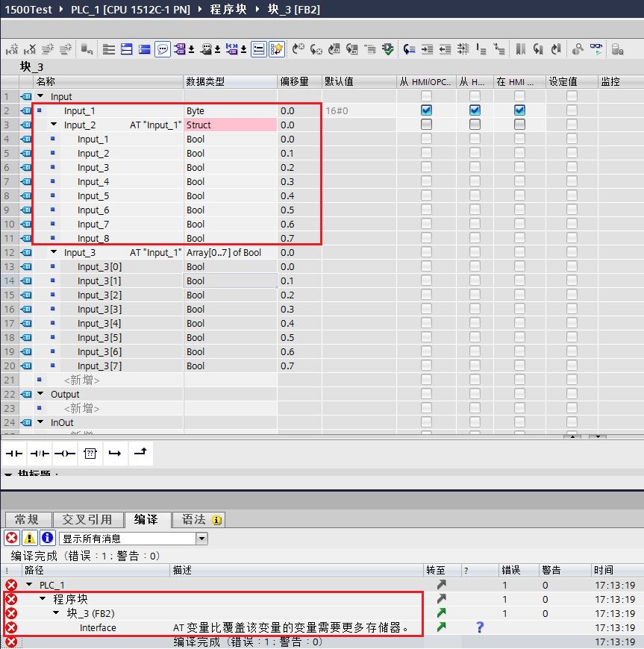Uncheck writable from HMI box for Input_1 Byte
Viewport: 644px width, 649px height.
[x=475, y=110]
